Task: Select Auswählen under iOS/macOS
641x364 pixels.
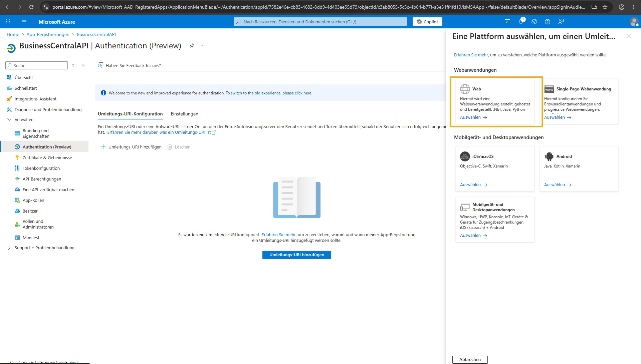Action: pyautogui.click(x=473, y=185)
